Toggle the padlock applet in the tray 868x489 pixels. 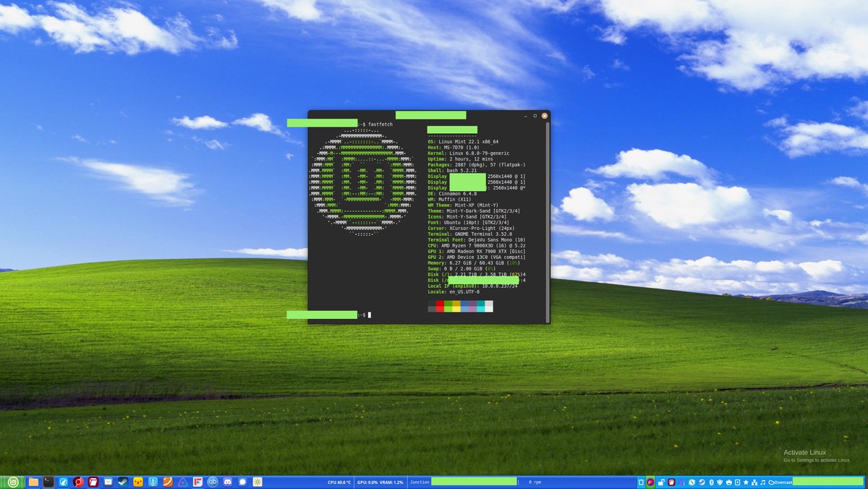pos(660,482)
